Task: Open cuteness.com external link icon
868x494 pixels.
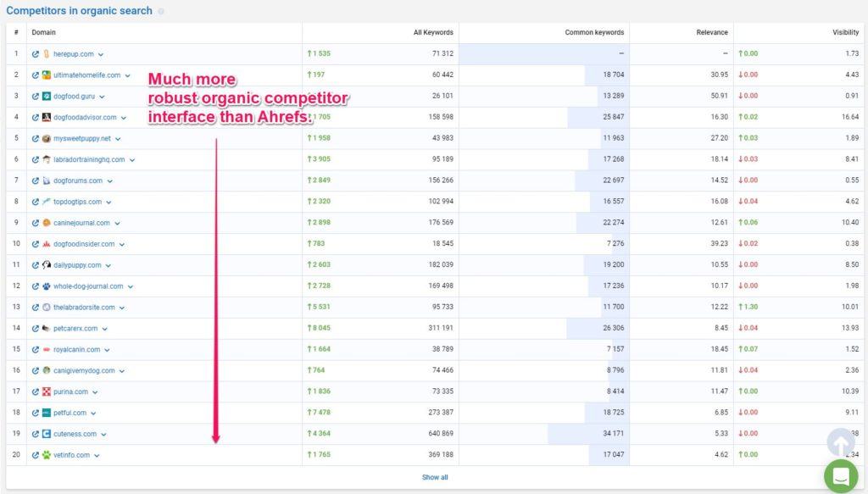Action: 36,434
